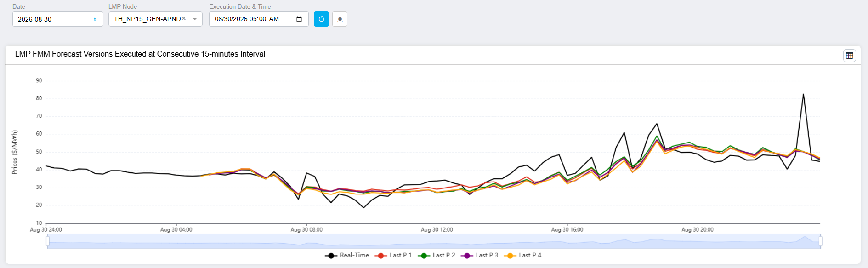Image resolution: width=868 pixels, height=268 pixels.
Task: Toggle Last P 1 series in legend
Action: tap(393, 255)
